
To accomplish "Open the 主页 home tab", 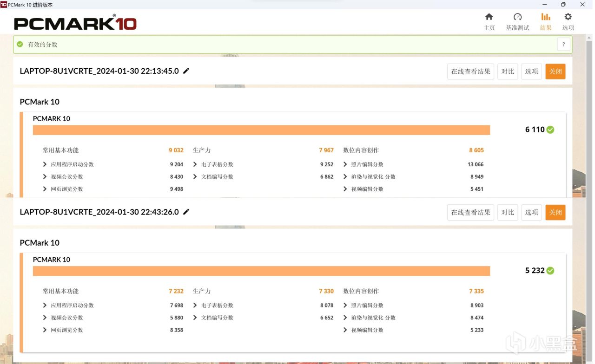I will [x=489, y=22].
